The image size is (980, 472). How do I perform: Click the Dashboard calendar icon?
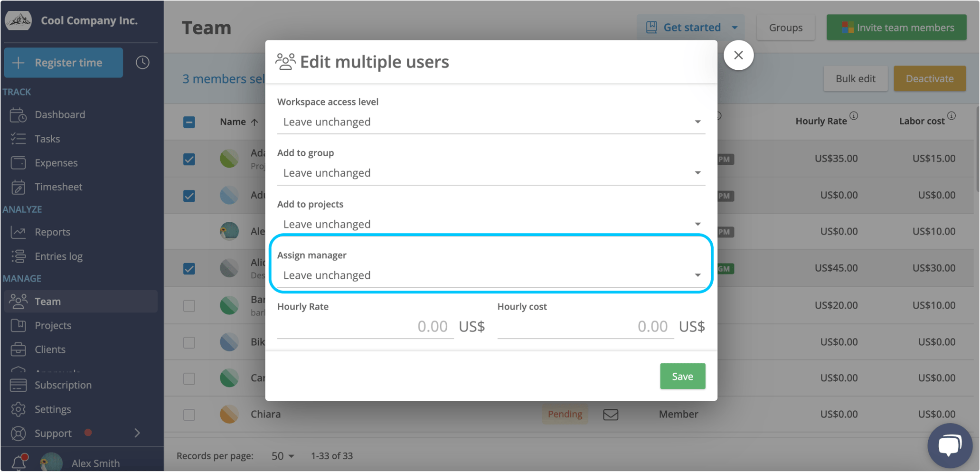coord(19,114)
